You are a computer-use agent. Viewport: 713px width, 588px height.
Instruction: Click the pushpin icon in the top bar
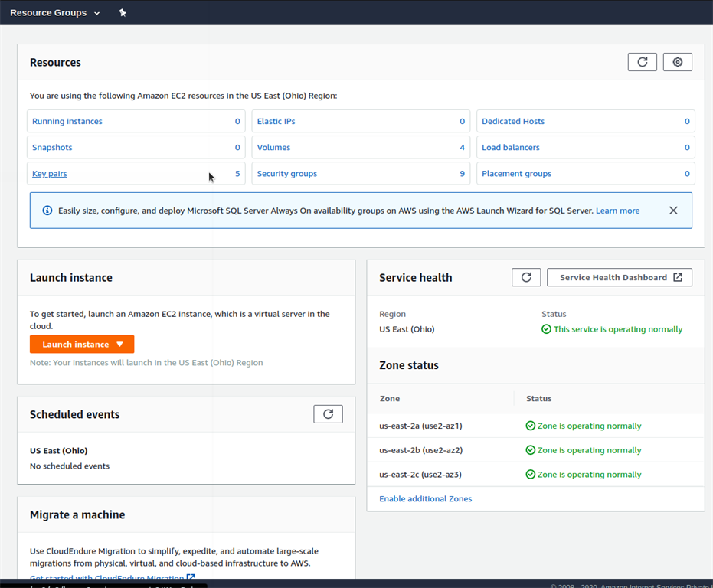tap(123, 12)
